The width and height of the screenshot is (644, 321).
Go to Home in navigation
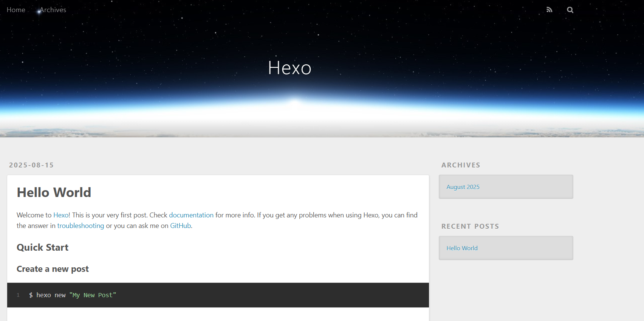[16, 10]
